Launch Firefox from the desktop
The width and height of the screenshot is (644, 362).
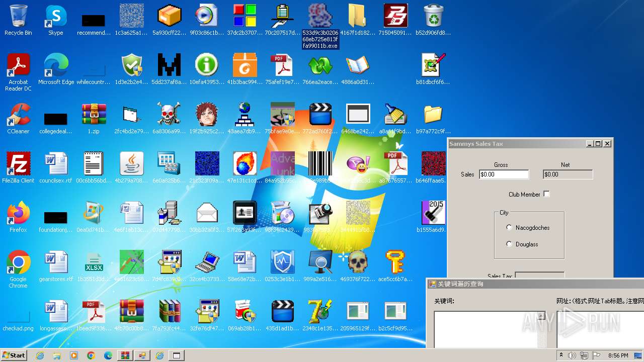tap(18, 217)
